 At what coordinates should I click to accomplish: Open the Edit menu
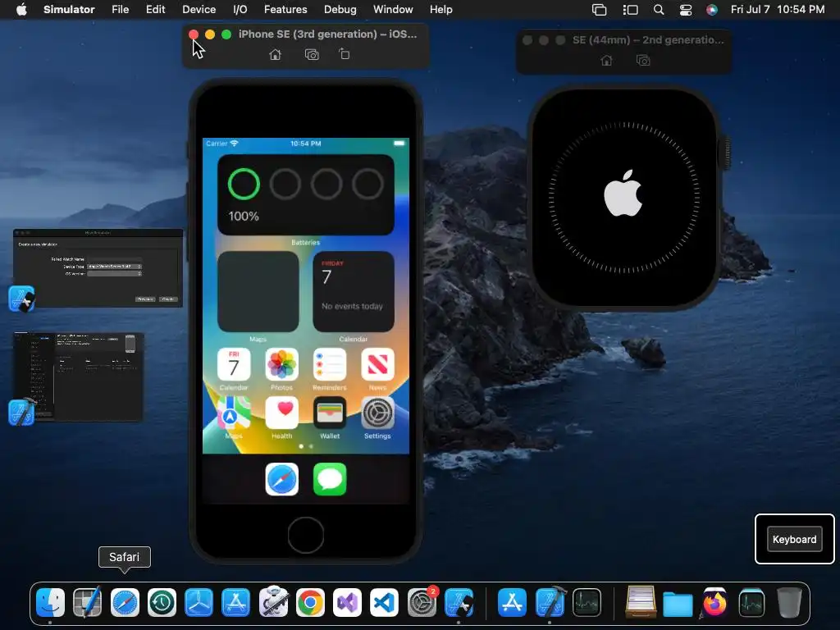[x=155, y=10]
